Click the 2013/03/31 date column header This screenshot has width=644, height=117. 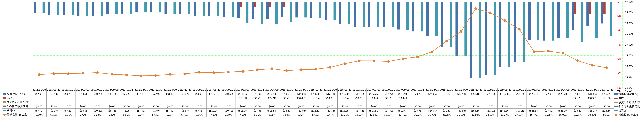[x=141, y=90]
